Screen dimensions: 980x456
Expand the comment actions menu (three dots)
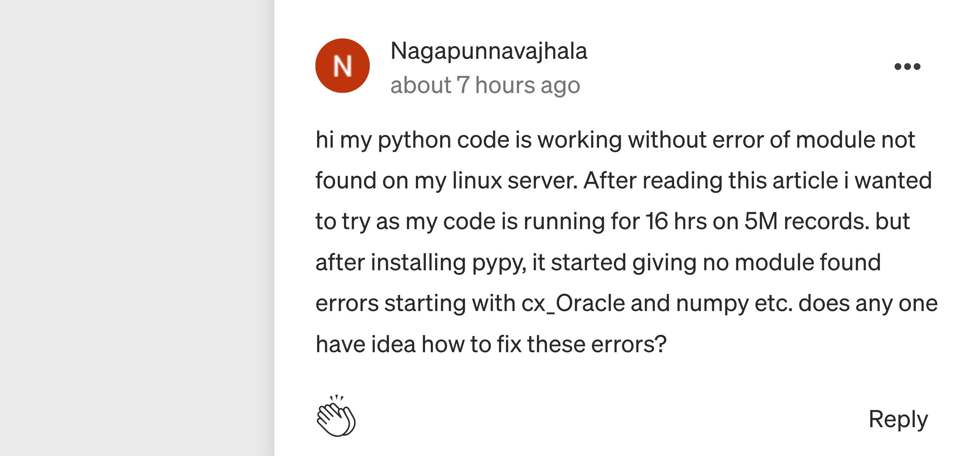[907, 67]
